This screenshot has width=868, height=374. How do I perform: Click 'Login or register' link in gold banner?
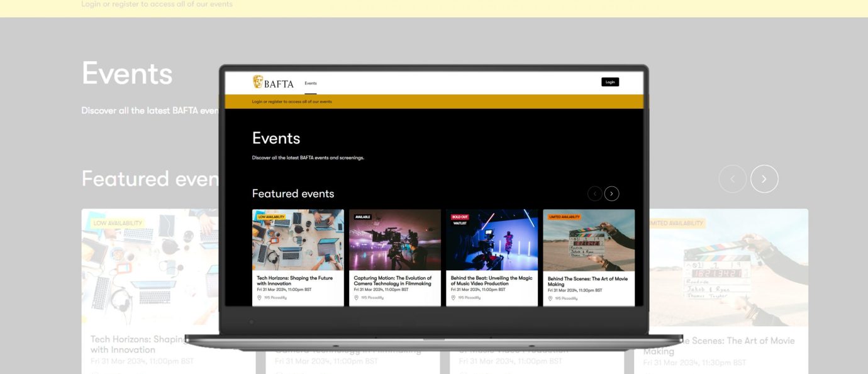pos(292,101)
